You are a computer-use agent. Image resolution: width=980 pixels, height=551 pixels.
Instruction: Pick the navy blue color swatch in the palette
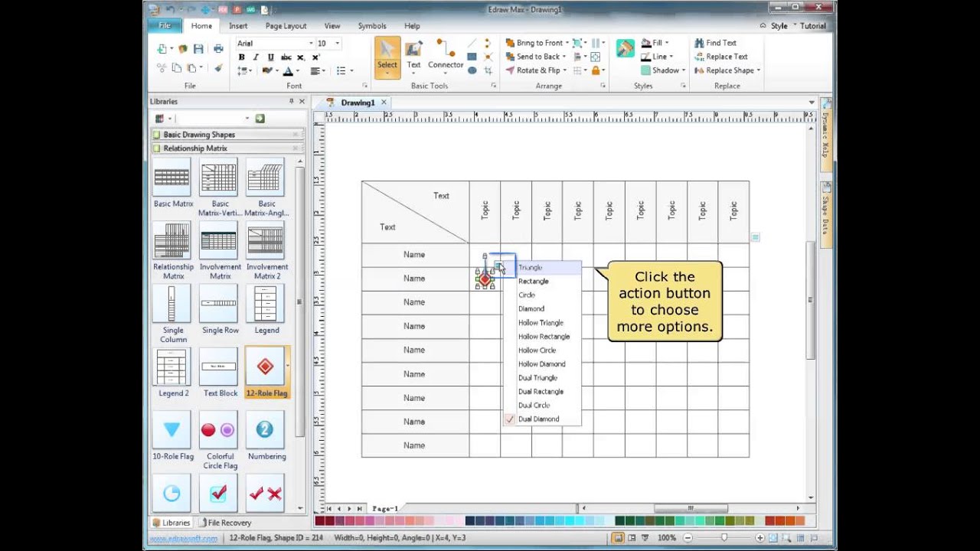pyautogui.click(x=469, y=521)
